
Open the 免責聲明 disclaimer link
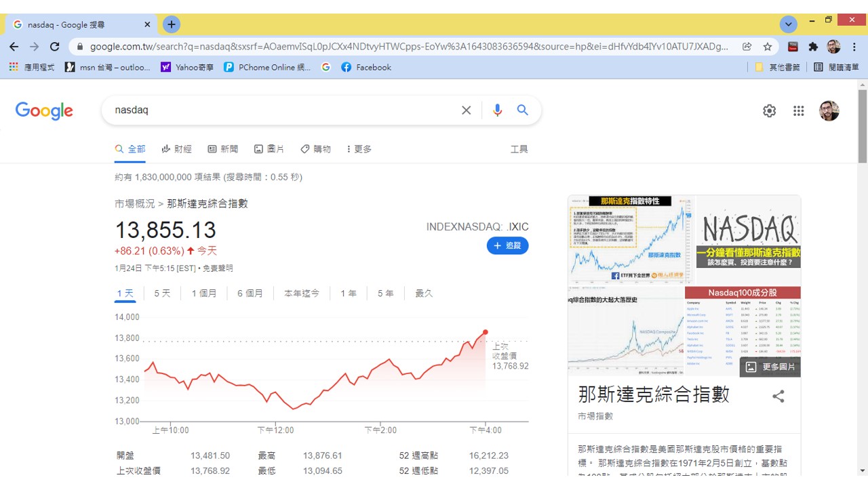[x=217, y=268]
